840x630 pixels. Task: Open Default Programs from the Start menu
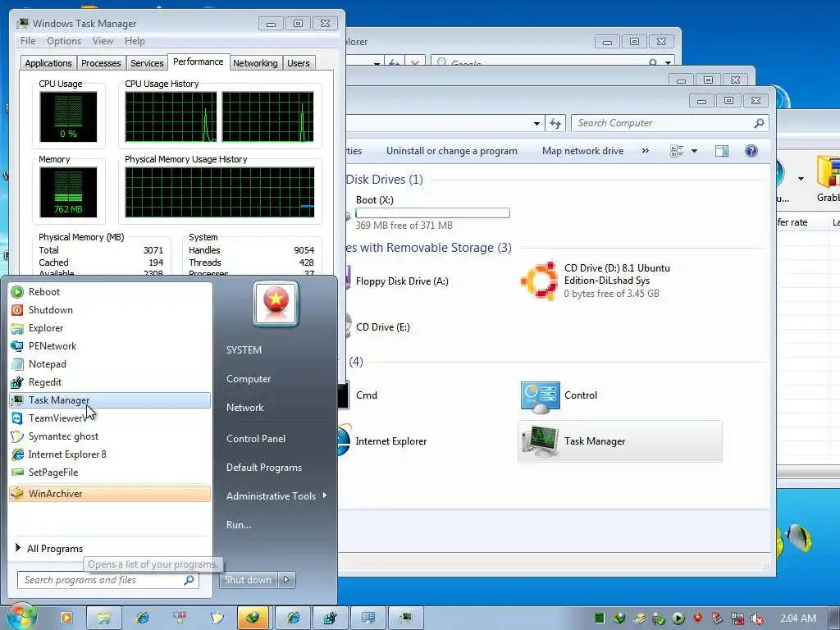coord(264,468)
